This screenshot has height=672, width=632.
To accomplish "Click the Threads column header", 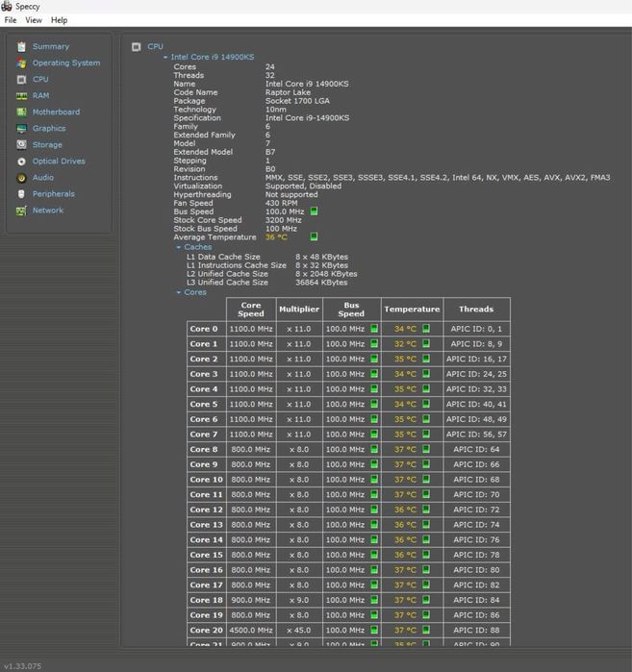I will click(476, 310).
